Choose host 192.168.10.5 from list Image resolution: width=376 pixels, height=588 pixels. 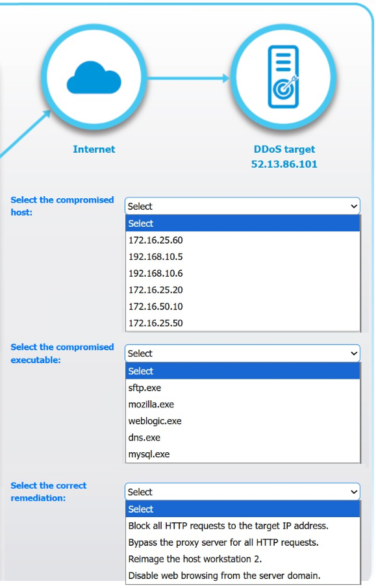[x=242, y=257]
